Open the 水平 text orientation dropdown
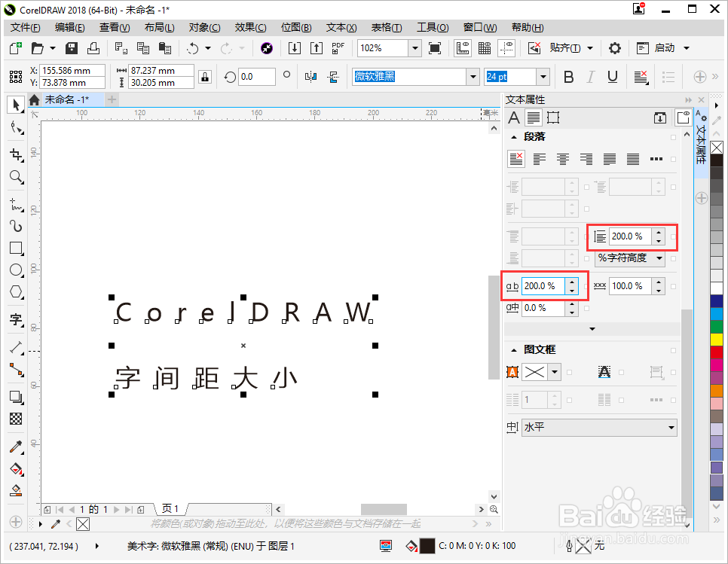Viewport: 728px width, 564px height. tap(599, 427)
